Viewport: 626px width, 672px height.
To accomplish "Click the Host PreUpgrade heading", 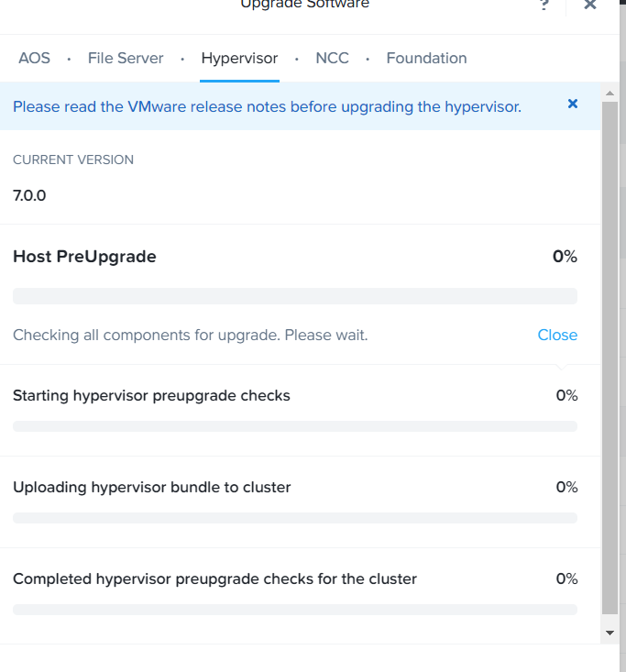I will [84, 257].
